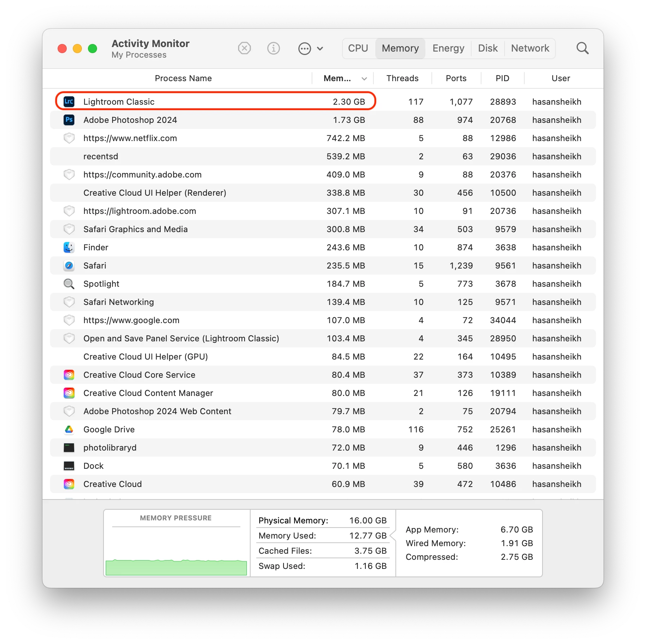
Task: Expand the more-options dropdown chevron
Action: [x=320, y=49]
